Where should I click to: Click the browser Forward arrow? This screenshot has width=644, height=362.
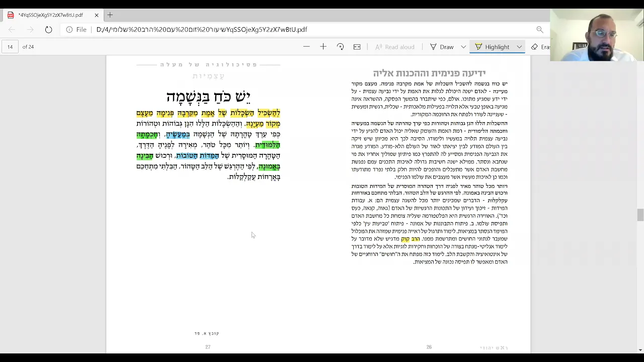click(x=30, y=30)
